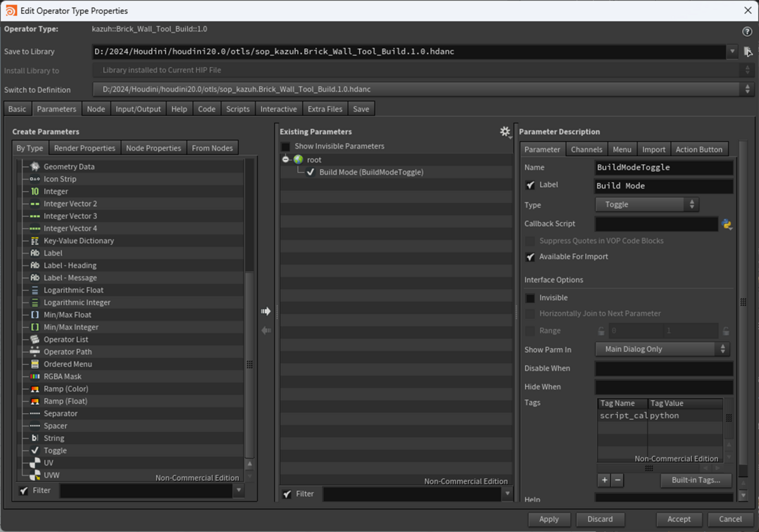This screenshot has width=759, height=532.
Task: Choose the Integer parameter type
Action: pyautogui.click(x=56, y=192)
